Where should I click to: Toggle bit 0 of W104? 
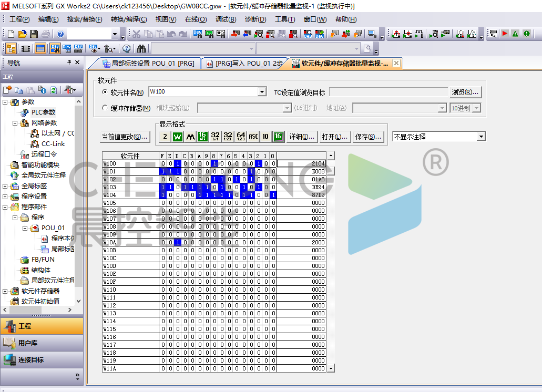pyautogui.click(x=273, y=195)
